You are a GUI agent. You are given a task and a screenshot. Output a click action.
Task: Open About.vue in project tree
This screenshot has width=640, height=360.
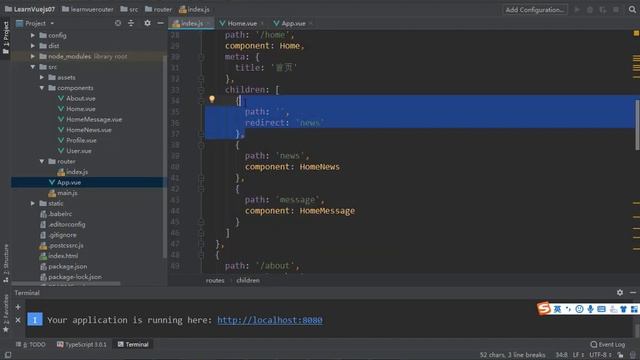(x=81, y=98)
